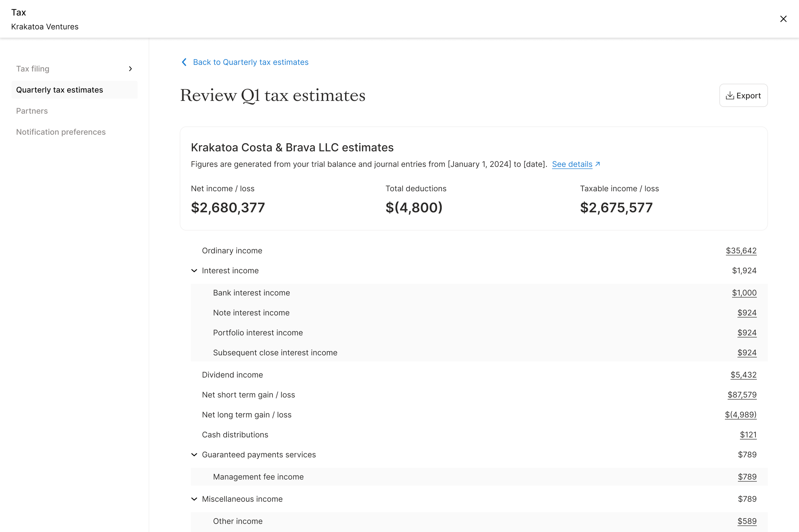
Task: Go back to Quarterly tax estimates
Action: click(250, 62)
